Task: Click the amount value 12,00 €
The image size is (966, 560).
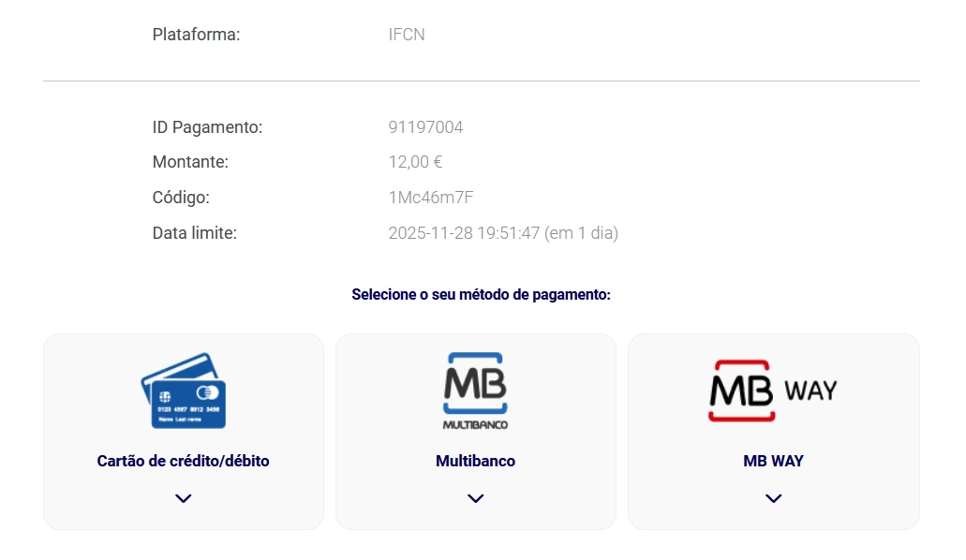Action: coord(415,162)
